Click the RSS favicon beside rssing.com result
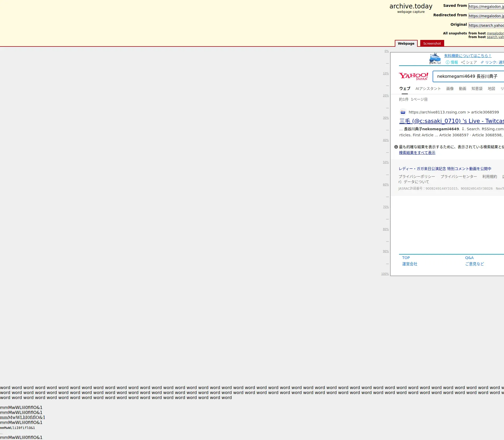Viewport: 504px width, 440px height. click(x=403, y=112)
